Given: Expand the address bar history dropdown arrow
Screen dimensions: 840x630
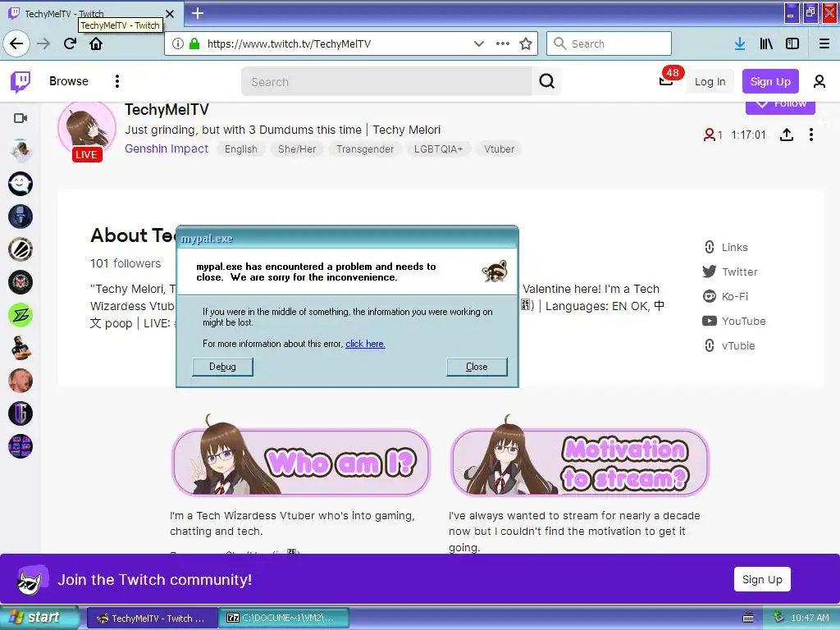Looking at the screenshot, I should click(x=479, y=43).
